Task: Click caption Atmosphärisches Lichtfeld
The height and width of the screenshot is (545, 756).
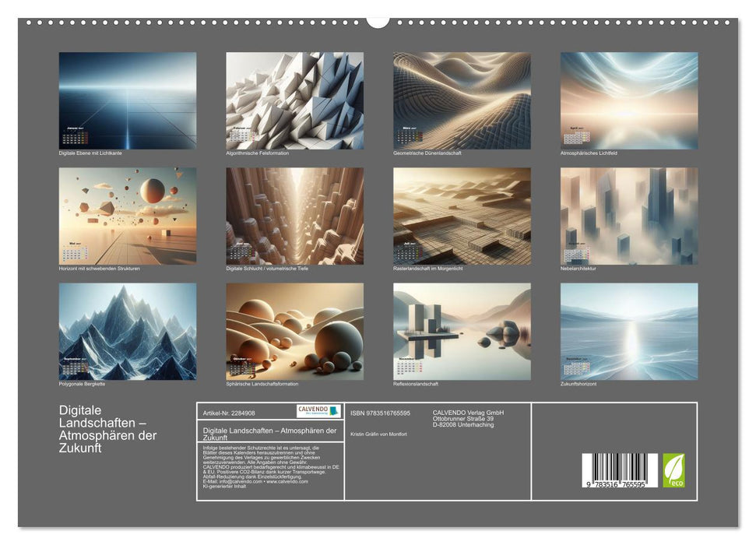Action: tap(589, 153)
